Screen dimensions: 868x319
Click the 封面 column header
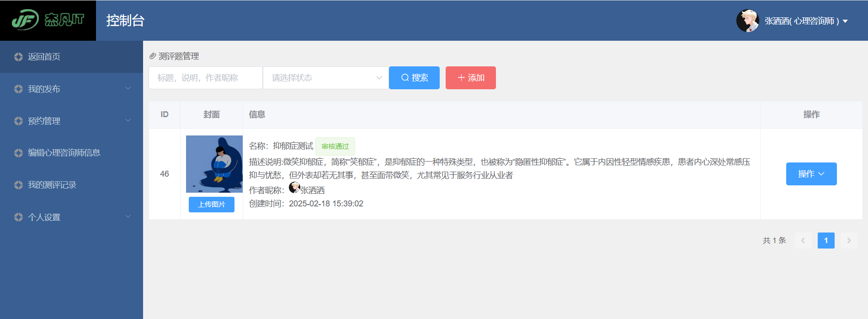[x=212, y=114]
